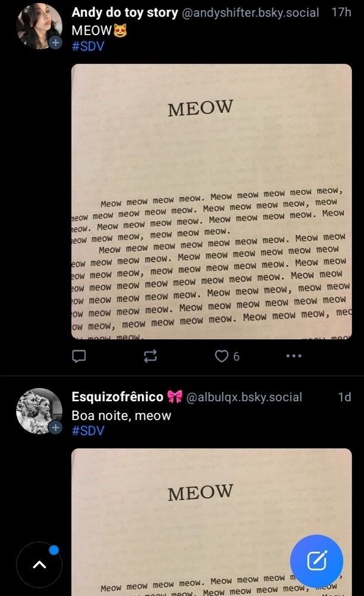364x596 pixels.
Task: Follow Andy using plus badge on avatar
Action: (56, 42)
